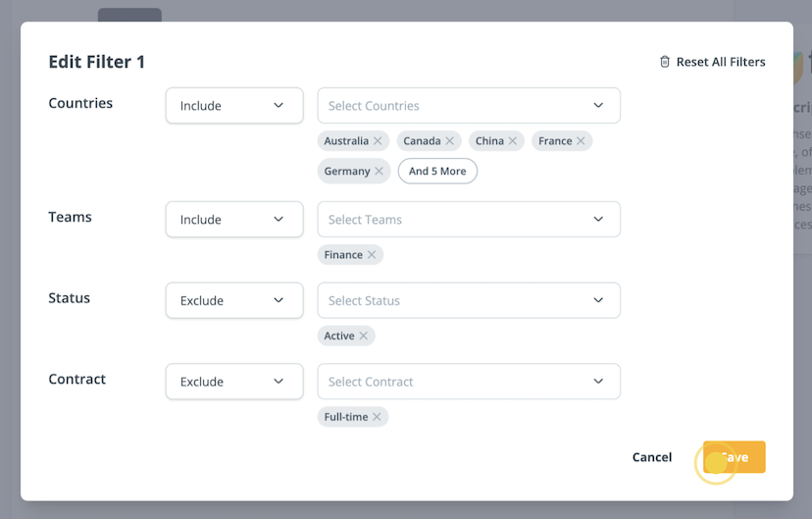Remove the Germany country chip
The height and width of the screenshot is (519, 812).
pos(379,172)
